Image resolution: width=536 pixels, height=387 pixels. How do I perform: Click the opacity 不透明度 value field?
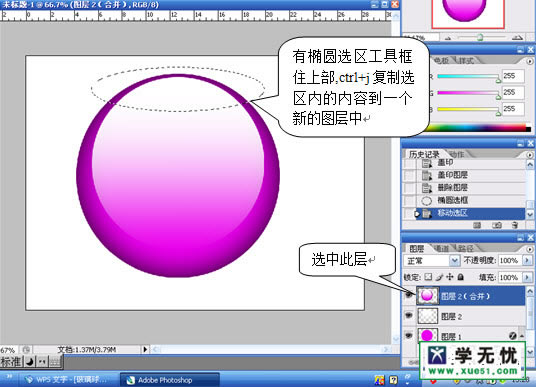coord(510,261)
